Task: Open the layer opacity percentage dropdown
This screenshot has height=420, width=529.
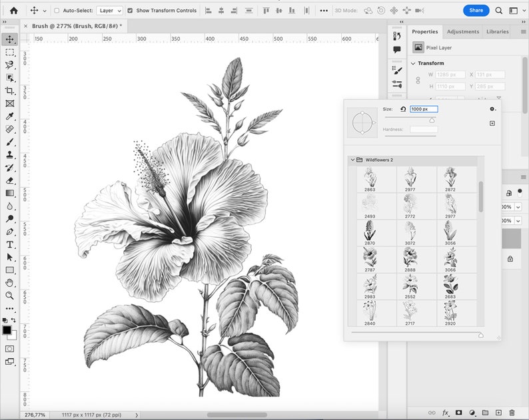Action: point(518,206)
